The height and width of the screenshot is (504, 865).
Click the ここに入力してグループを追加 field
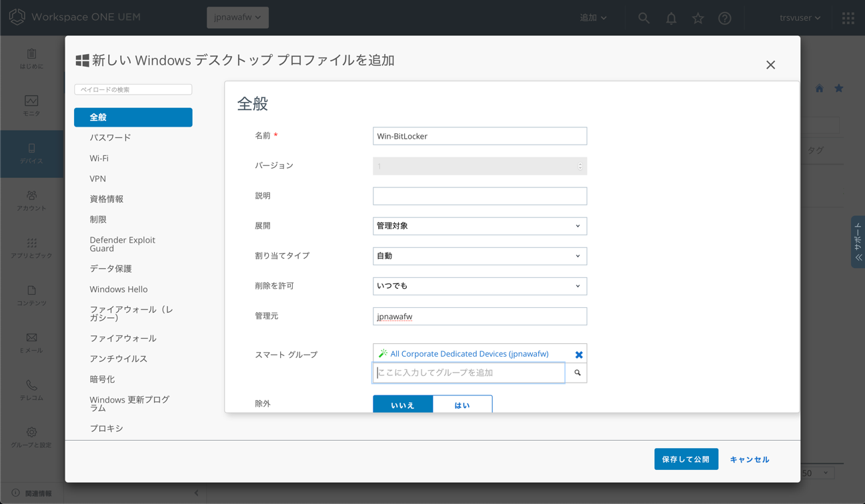click(x=469, y=373)
